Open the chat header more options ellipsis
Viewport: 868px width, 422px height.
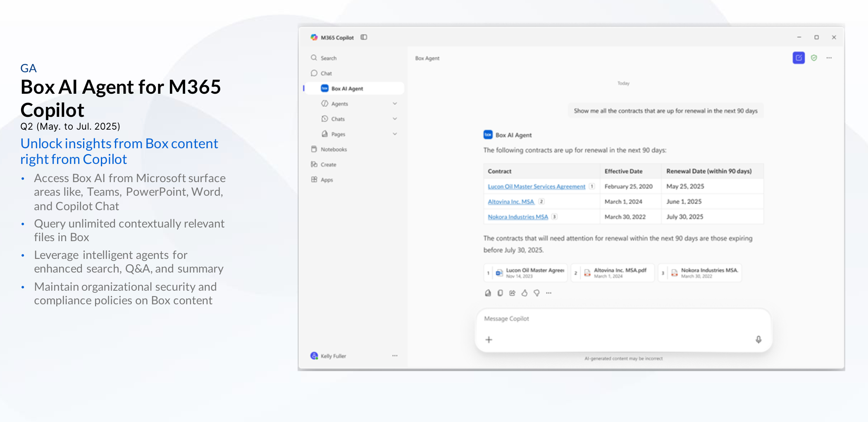click(829, 58)
